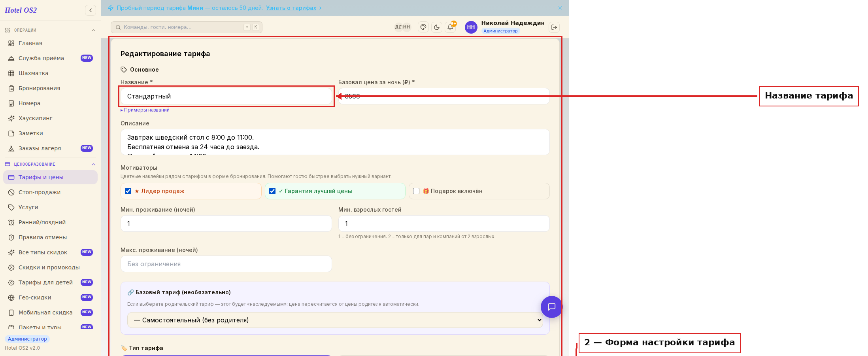Screen dimensions: 868x356
Task: Click the Гео-скидки globe icon
Action: coord(11,297)
